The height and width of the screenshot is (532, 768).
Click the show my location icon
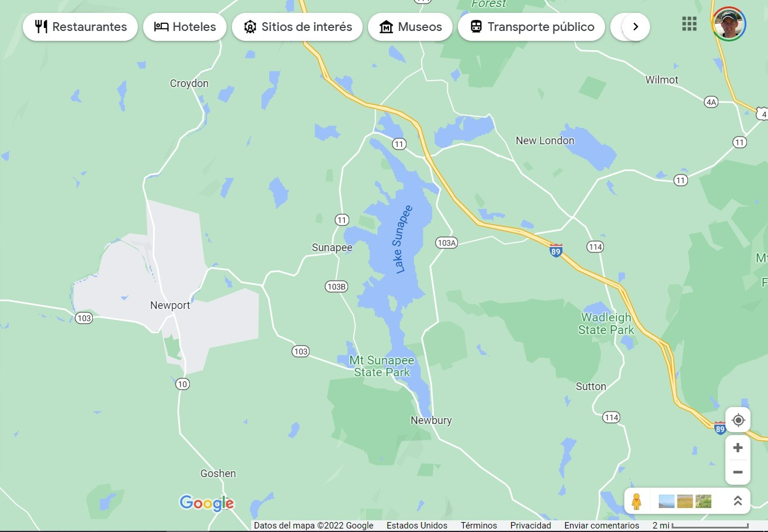(738, 420)
